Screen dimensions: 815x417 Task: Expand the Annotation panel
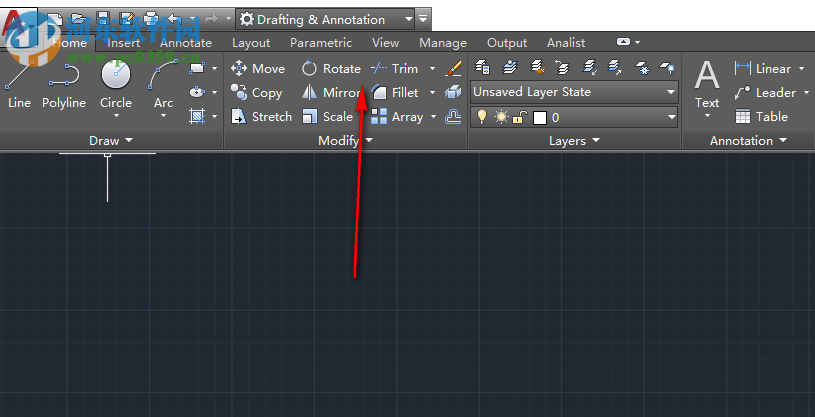coord(748,140)
